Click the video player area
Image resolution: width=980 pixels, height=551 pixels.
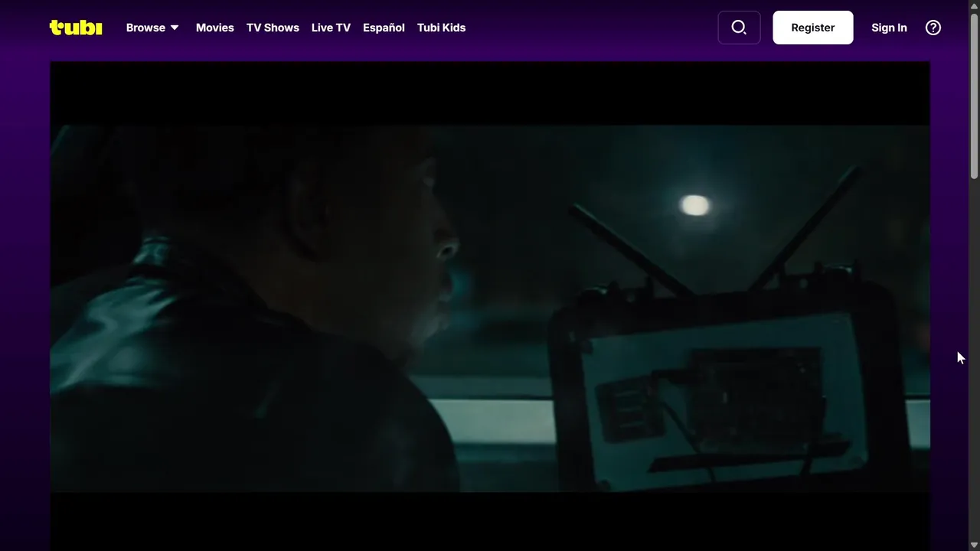[x=490, y=306]
